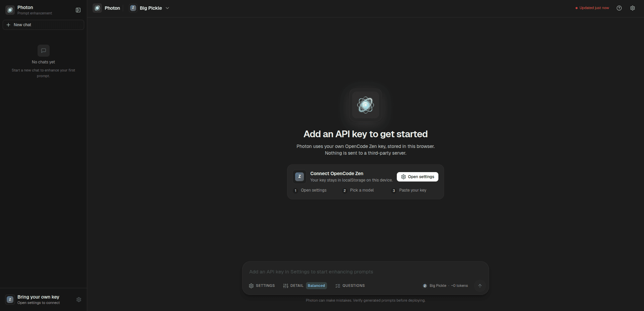Click the Photon logo in the top bar
644x311 pixels.
click(97, 8)
